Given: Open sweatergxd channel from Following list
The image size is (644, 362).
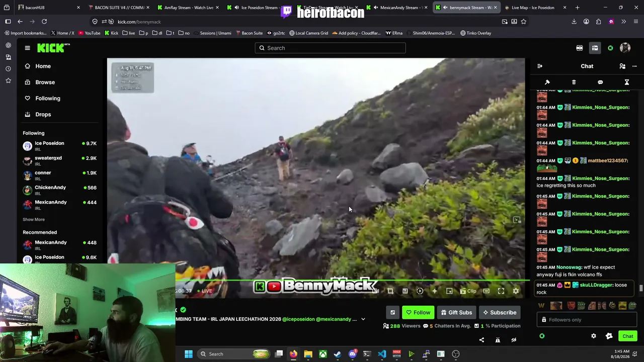Looking at the screenshot, I should pos(59,160).
